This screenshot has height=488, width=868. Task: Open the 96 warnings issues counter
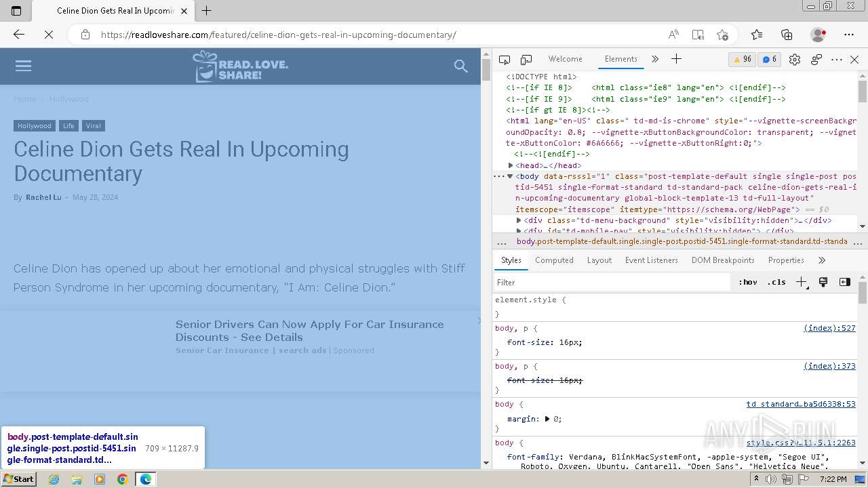point(743,60)
